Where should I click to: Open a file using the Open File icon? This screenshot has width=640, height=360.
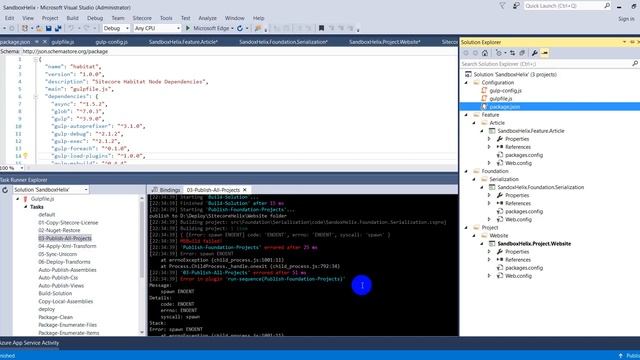pos(39,28)
